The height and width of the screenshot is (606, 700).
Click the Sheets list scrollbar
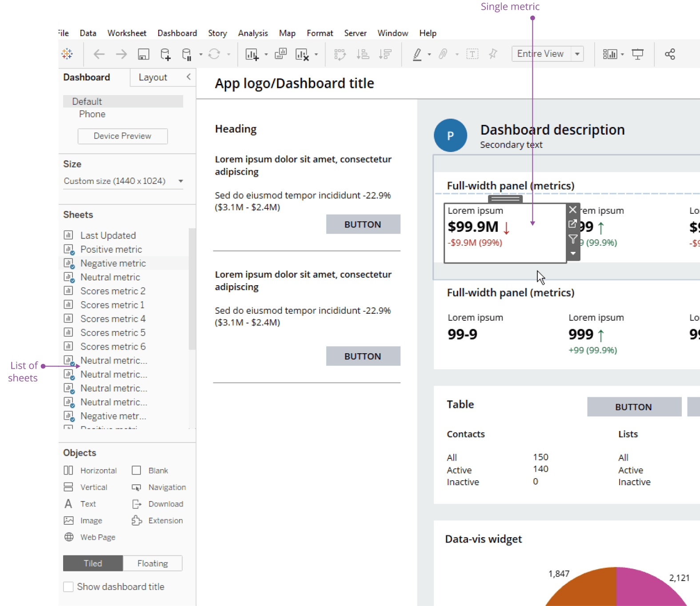(192, 289)
